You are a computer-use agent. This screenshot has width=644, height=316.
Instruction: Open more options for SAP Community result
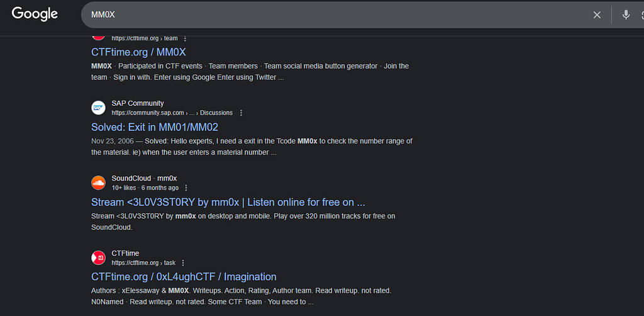pyautogui.click(x=241, y=113)
